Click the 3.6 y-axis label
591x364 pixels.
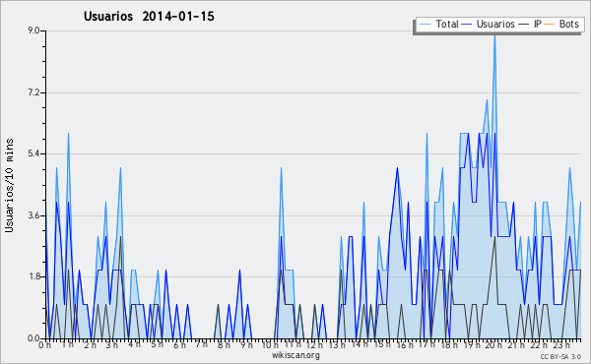33,215
